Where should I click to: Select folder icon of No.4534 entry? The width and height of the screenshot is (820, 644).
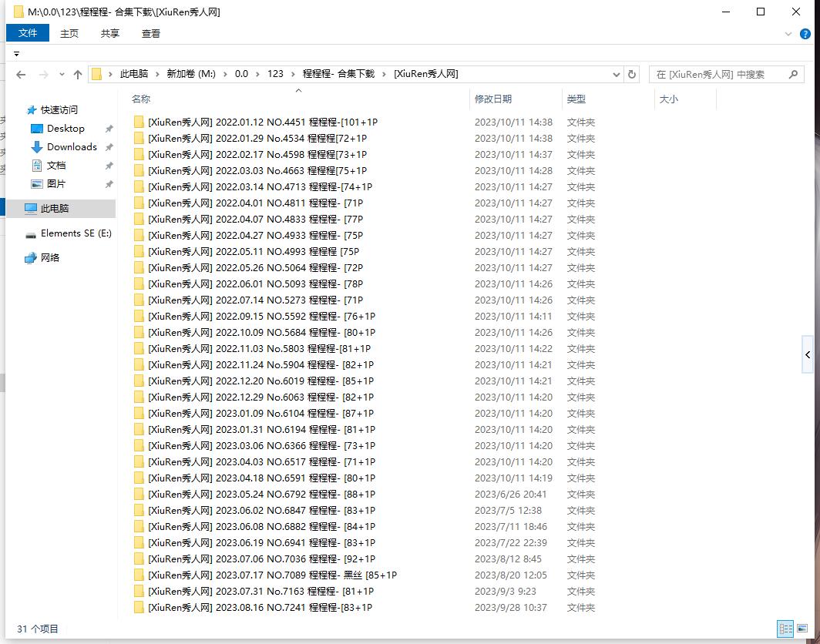point(139,138)
